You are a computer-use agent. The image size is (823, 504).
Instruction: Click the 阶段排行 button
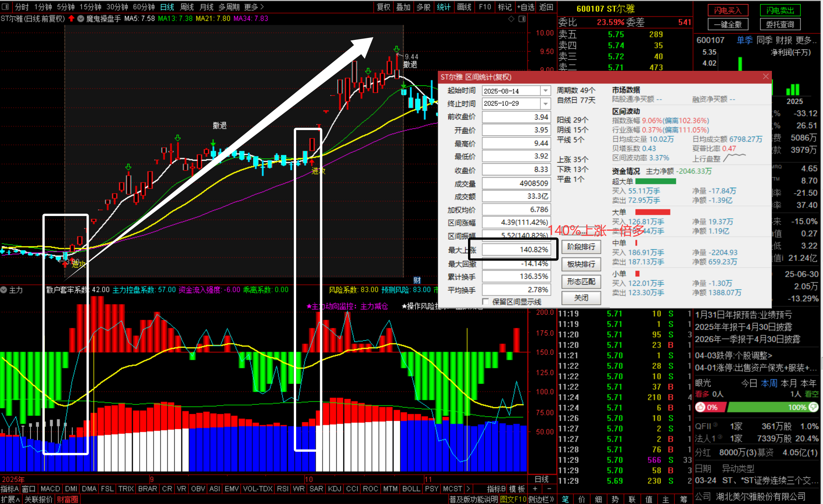point(581,247)
